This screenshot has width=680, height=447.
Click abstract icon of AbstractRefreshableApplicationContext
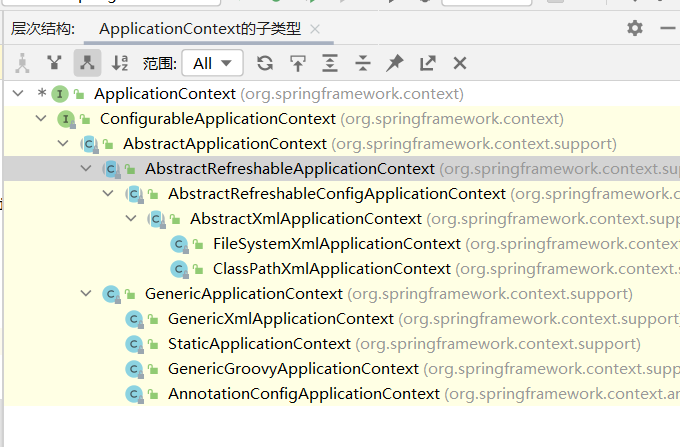(111, 169)
